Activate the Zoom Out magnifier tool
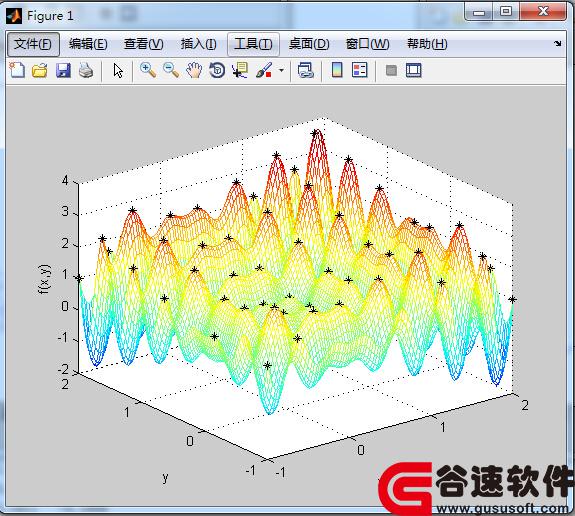This screenshot has width=575, height=516. [x=171, y=70]
